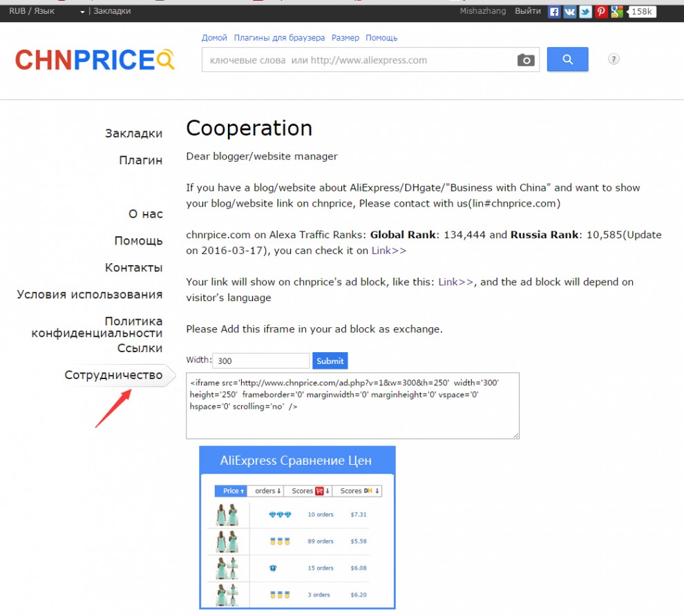684x616 pixels.
Task: Click the Cooperation page heading
Action: click(x=249, y=128)
